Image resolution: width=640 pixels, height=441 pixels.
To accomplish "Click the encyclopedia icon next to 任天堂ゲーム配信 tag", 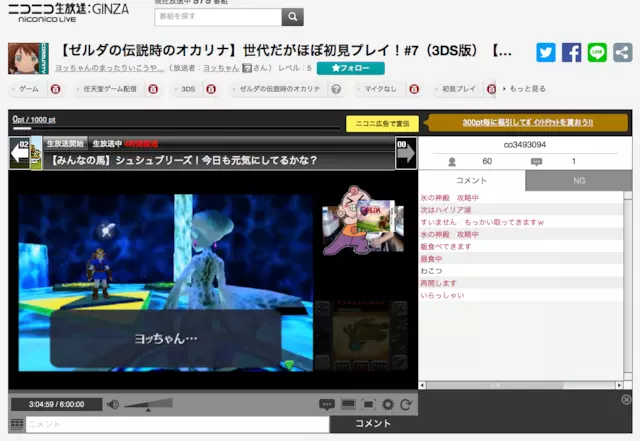I will [153, 89].
